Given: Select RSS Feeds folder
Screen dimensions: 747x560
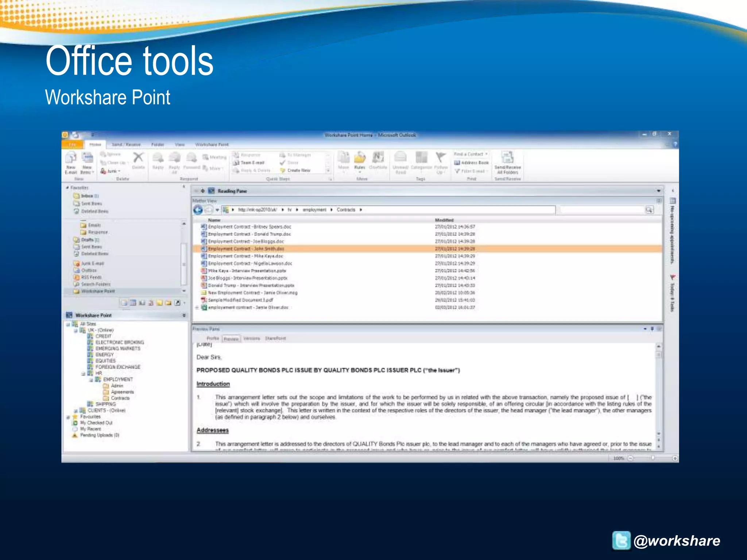Looking at the screenshot, I should [88, 277].
